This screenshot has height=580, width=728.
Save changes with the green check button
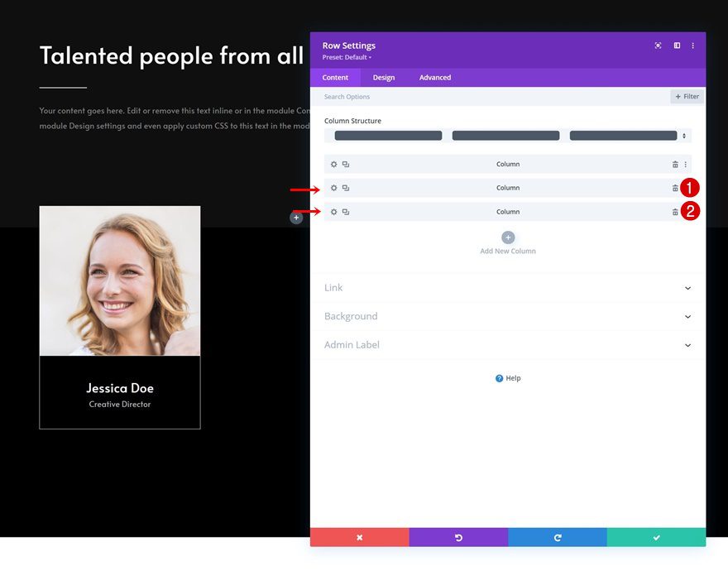pyautogui.click(x=657, y=537)
